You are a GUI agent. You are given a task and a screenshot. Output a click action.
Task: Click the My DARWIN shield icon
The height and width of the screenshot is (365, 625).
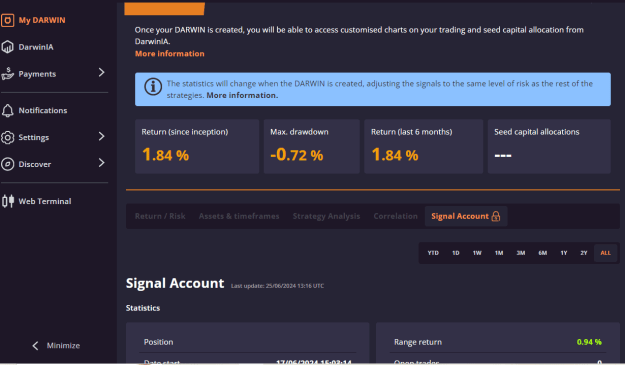coord(7,20)
